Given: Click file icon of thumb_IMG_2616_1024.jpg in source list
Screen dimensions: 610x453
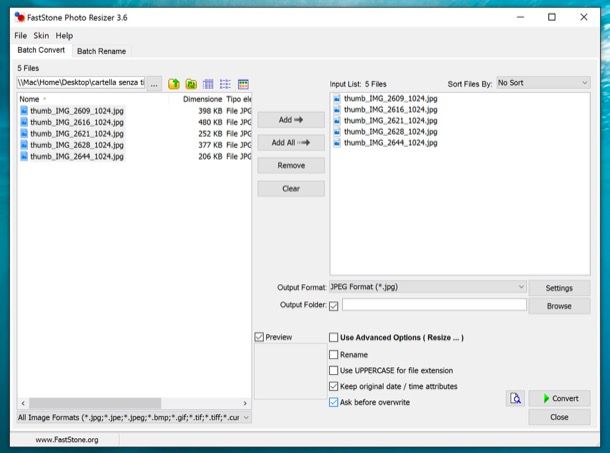Looking at the screenshot, I should click(24, 122).
